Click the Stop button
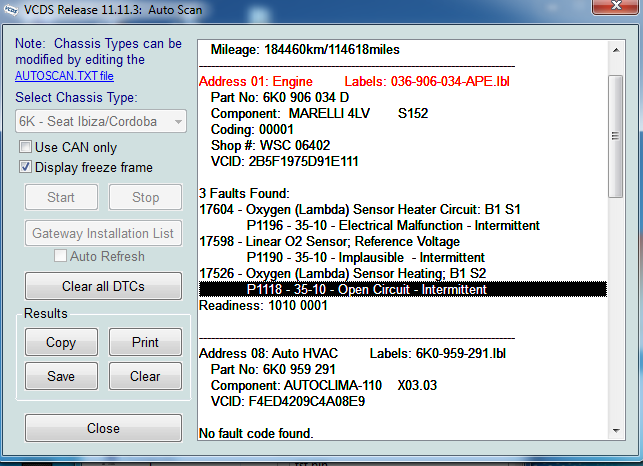Screen dimensions: 643x466 click(x=146, y=197)
